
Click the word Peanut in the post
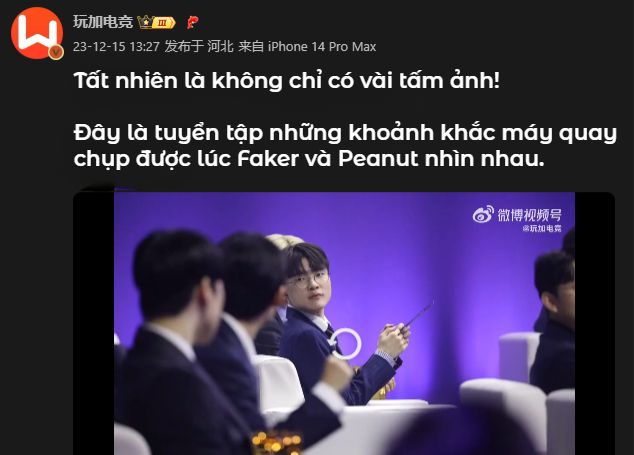coord(378,158)
